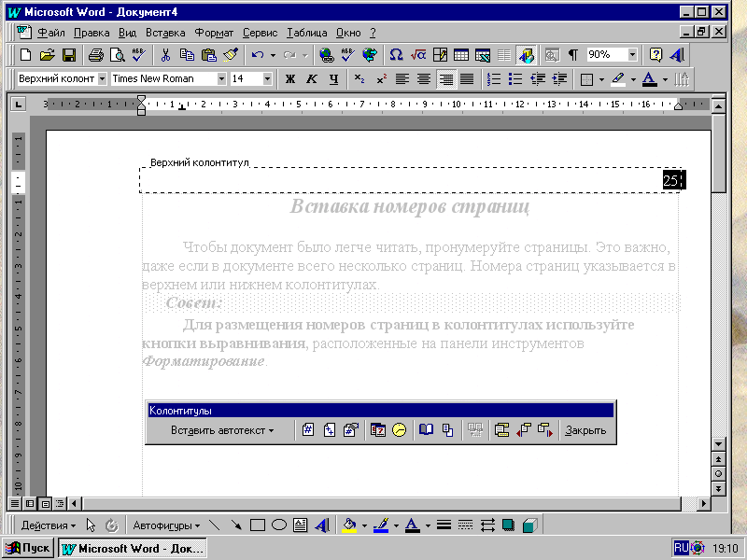Select Microsoft Word taskbar button

point(133,549)
